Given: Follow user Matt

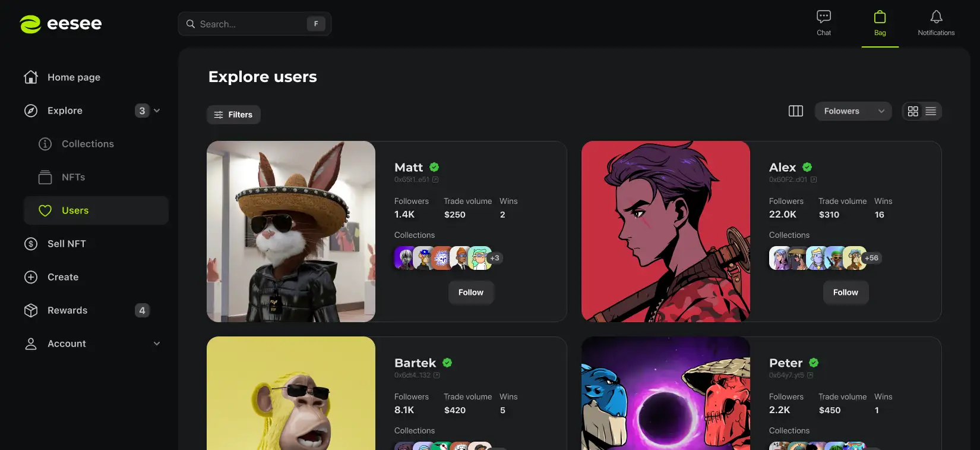Looking at the screenshot, I should tap(470, 292).
